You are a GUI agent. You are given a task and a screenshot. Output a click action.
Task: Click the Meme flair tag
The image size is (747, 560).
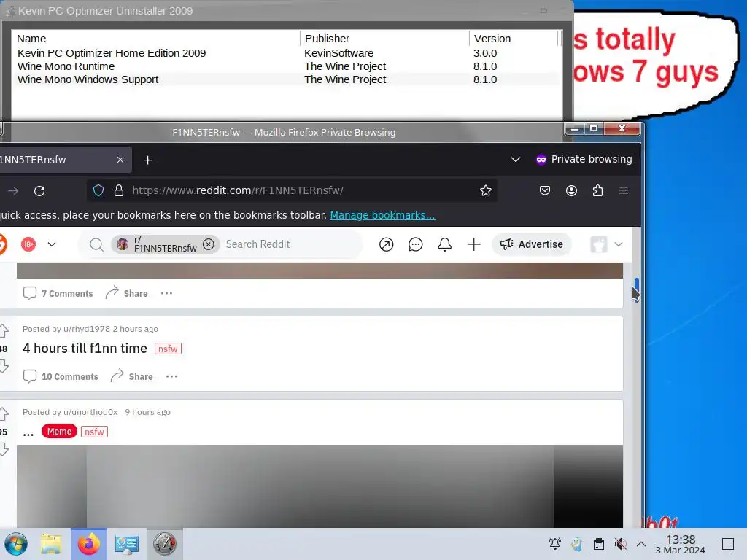coord(59,432)
